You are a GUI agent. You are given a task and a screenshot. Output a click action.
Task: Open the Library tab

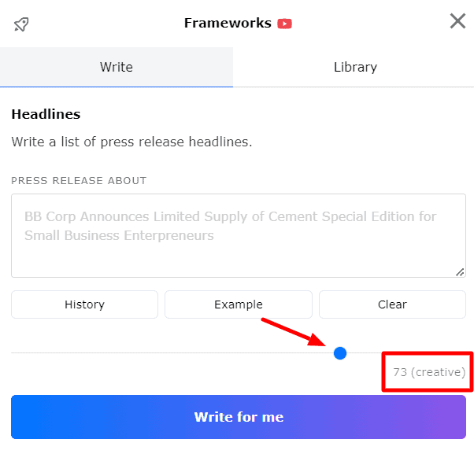pyautogui.click(x=355, y=67)
